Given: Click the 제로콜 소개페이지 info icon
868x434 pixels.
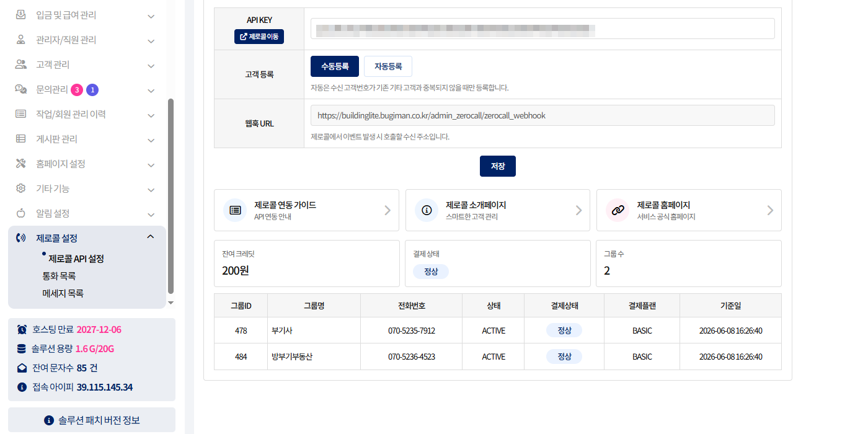Looking at the screenshot, I should tap(426, 210).
